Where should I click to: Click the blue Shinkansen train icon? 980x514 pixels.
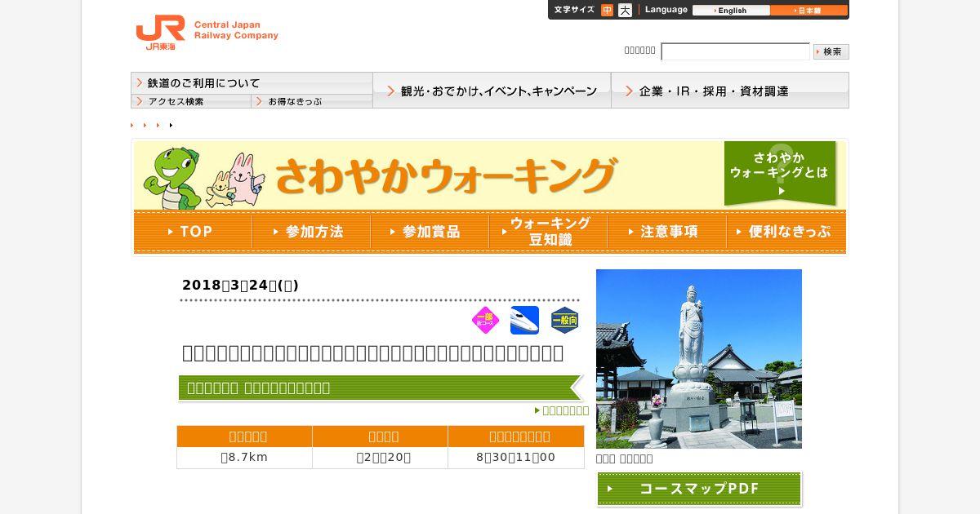524,320
